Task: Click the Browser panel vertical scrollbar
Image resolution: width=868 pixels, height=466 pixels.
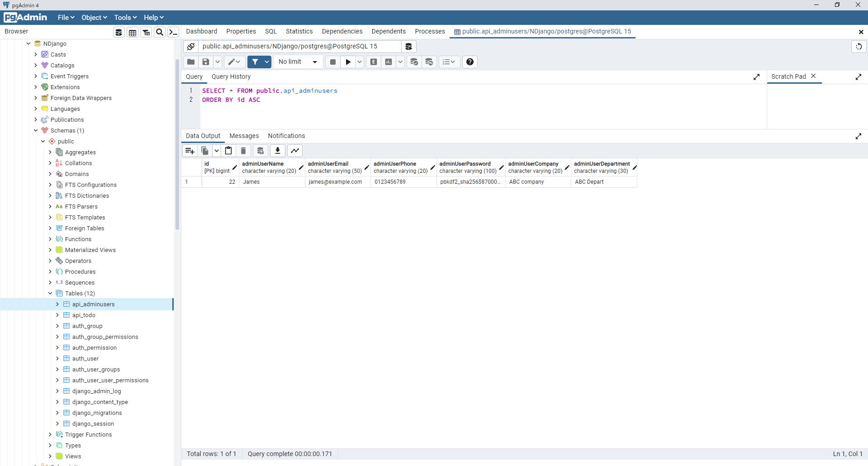Action: 177,145
